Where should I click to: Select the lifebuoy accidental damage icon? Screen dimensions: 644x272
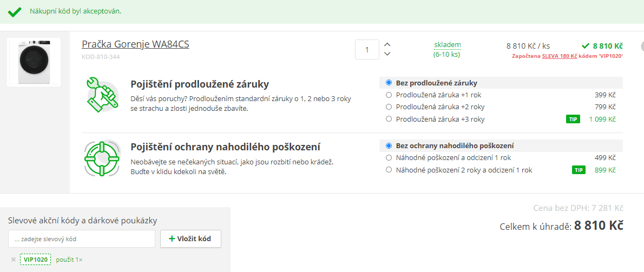pyautogui.click(x=102, y=158)
